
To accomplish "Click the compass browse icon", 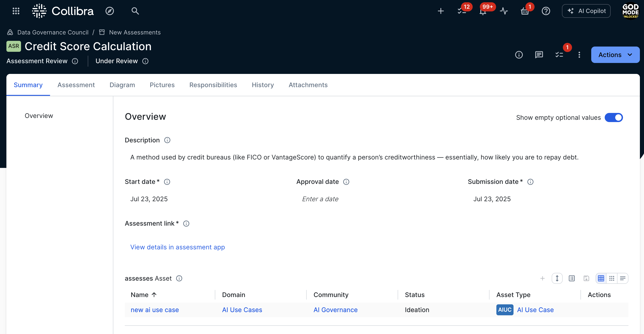I will pos(109,11).
